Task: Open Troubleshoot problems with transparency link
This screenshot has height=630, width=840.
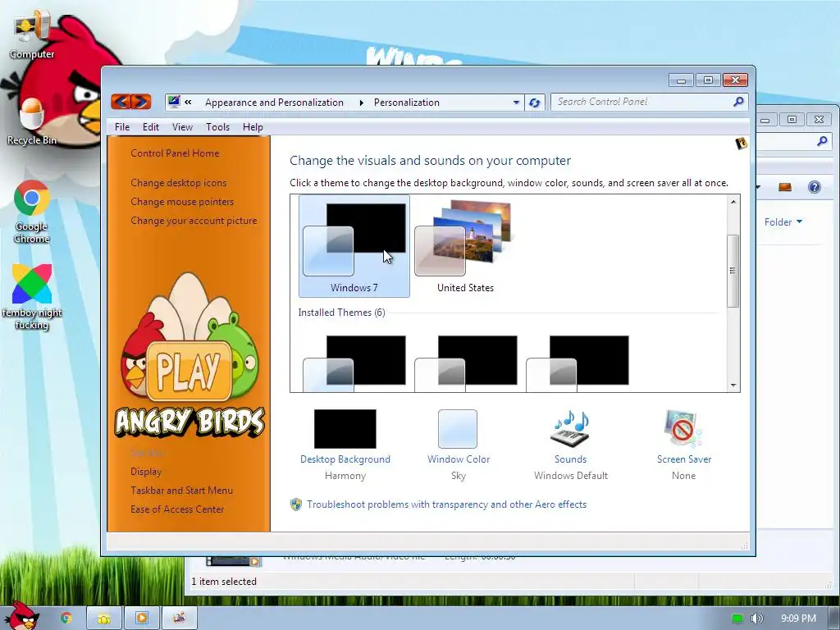Action: coord(447,504)
